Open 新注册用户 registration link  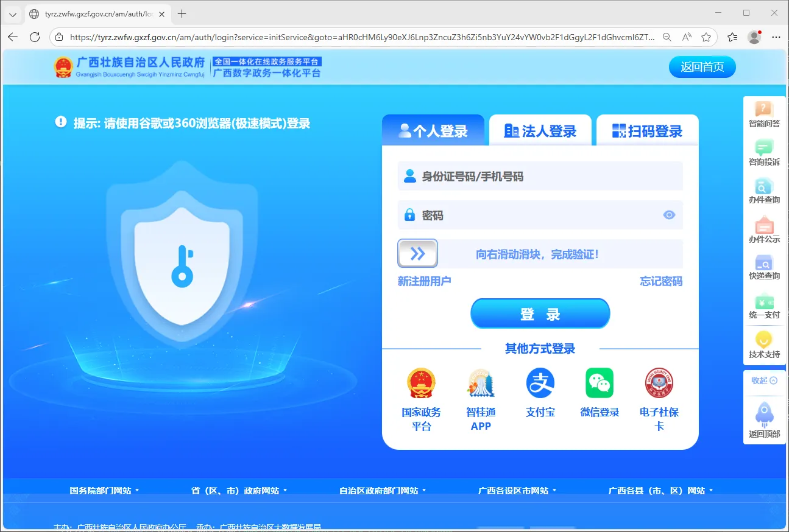(x=425, y=281)
